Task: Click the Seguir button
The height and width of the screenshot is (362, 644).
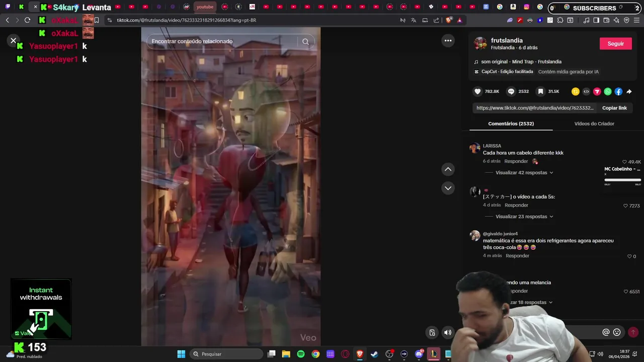Action: point(615,44)
